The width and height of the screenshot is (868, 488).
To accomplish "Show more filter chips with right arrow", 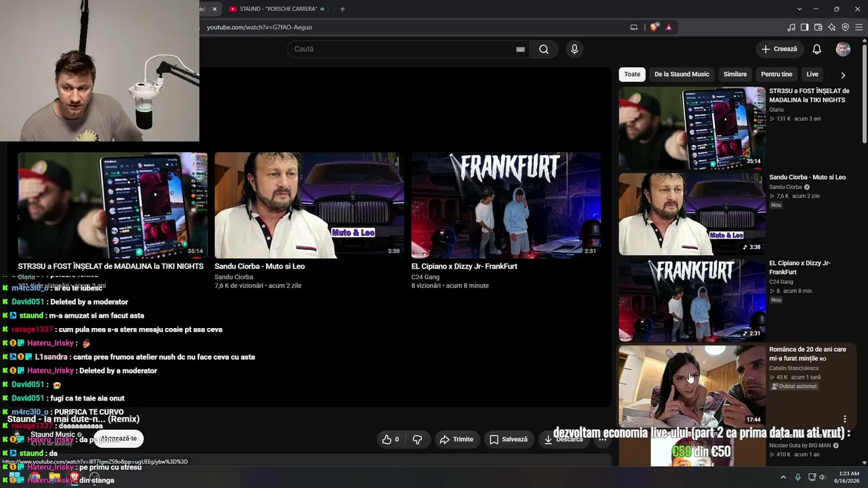I will [x=843, y=75].
